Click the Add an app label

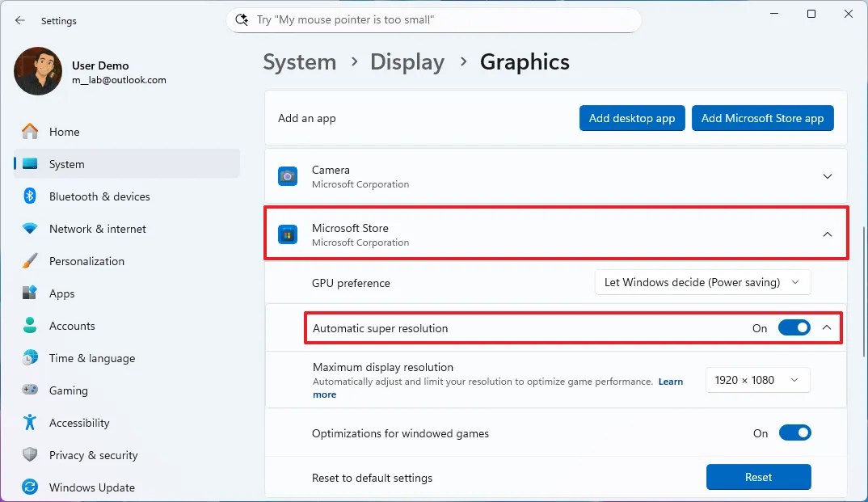click(x=306, y=119)
